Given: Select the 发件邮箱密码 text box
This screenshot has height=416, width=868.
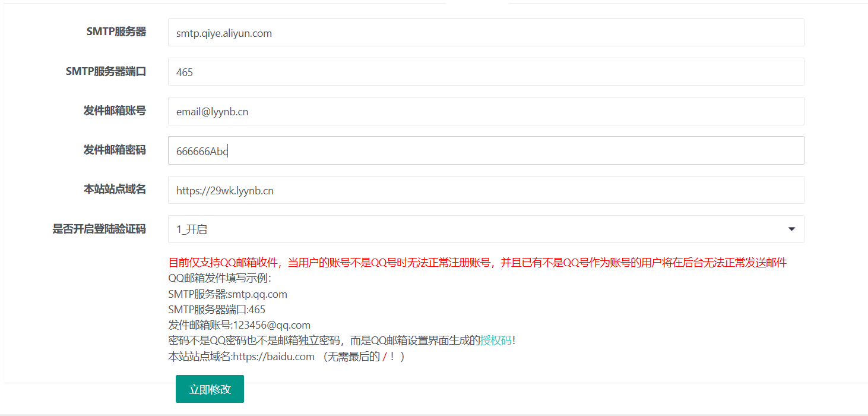Looking at the screenshot, I should [x=486, y=151].
